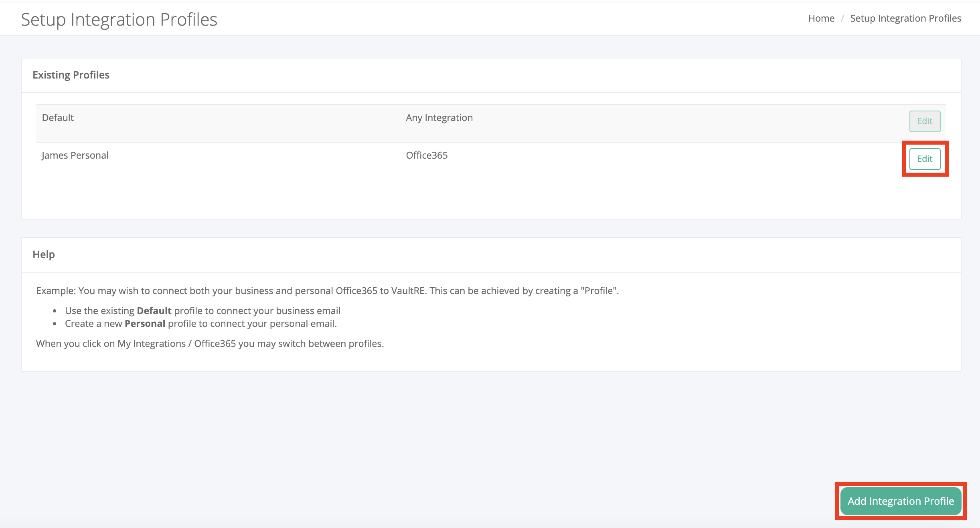Viewport: 980px width, 528px height.
Task: Click the Setup Integration Profiles breadcrumb
Action: point(905,18)
